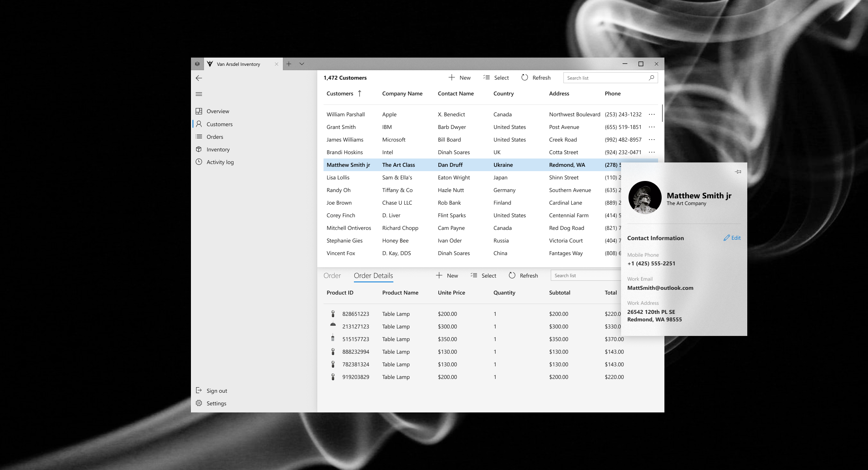The image size is (868, 470).
Task: Click the Unite Price column header
Action: 451,293
